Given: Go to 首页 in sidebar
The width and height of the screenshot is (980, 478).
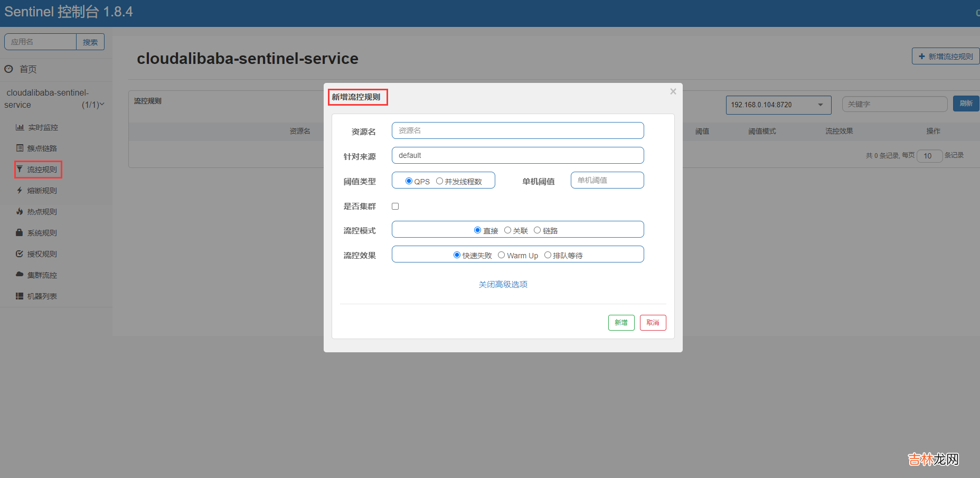Looking at the screenshot, I should (x=28, y=69).
